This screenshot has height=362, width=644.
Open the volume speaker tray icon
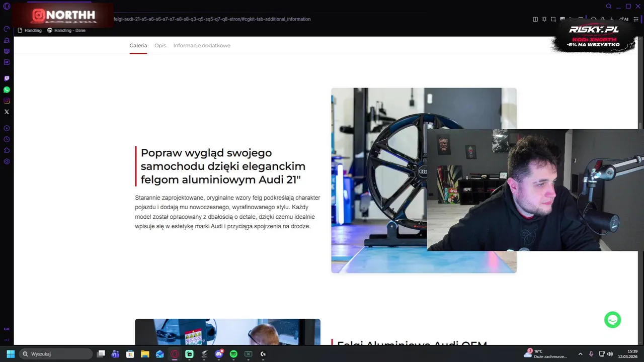pos(610,354)
